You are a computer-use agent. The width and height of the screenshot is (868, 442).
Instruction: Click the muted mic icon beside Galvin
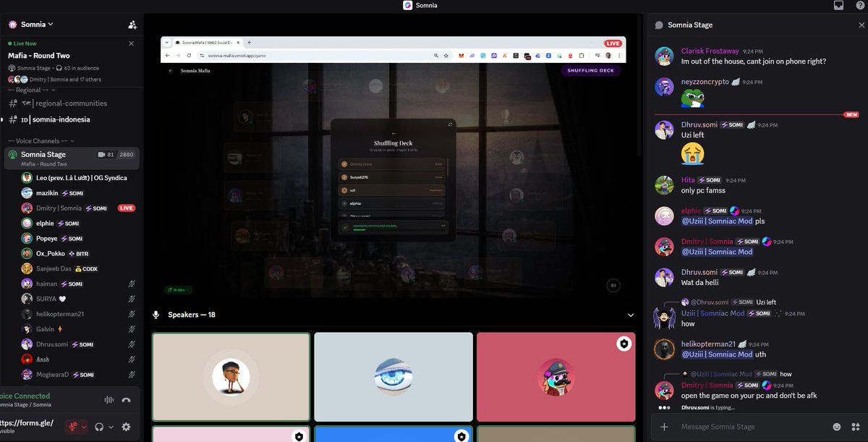[x=132, y=329]
